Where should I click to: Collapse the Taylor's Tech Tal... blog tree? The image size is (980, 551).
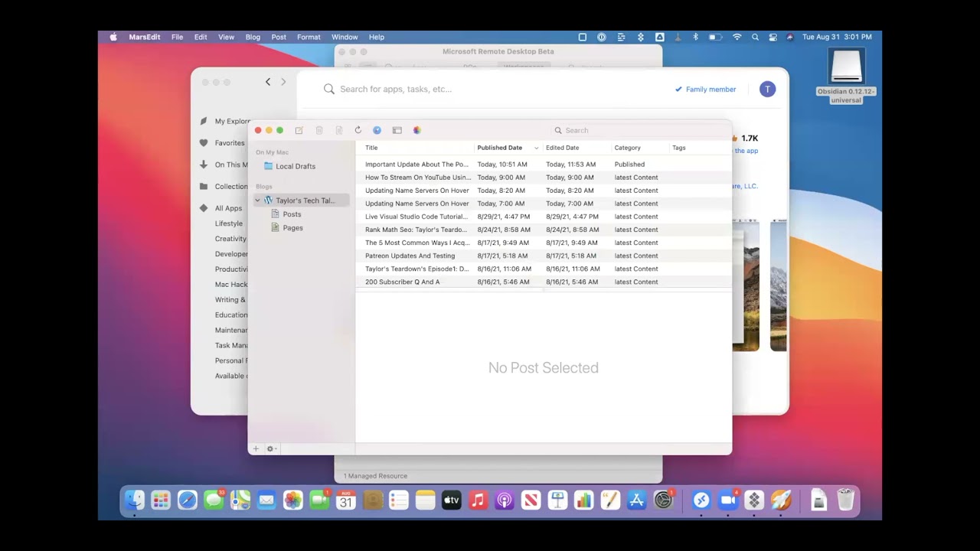[x=257, y=201]
